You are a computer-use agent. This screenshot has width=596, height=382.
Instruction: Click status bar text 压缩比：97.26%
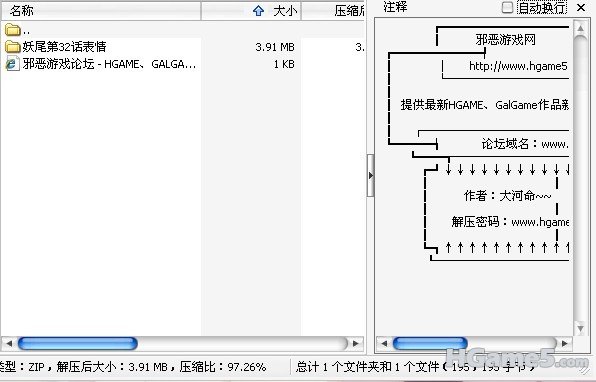tap(223, 367)
